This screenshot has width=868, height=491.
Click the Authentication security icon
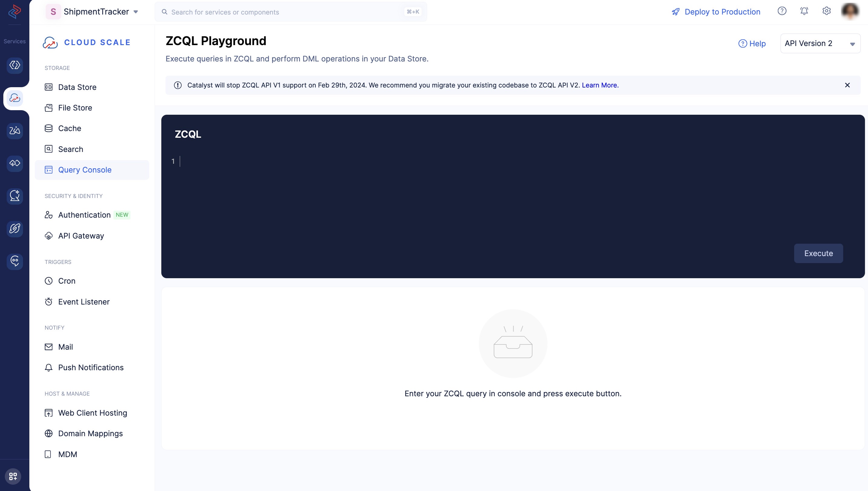tap(48, 215)
